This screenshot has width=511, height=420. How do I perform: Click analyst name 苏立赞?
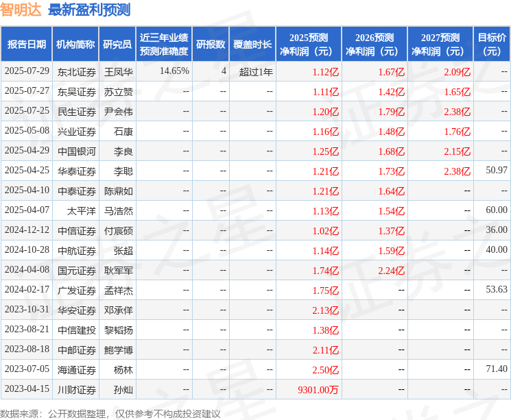119,92
